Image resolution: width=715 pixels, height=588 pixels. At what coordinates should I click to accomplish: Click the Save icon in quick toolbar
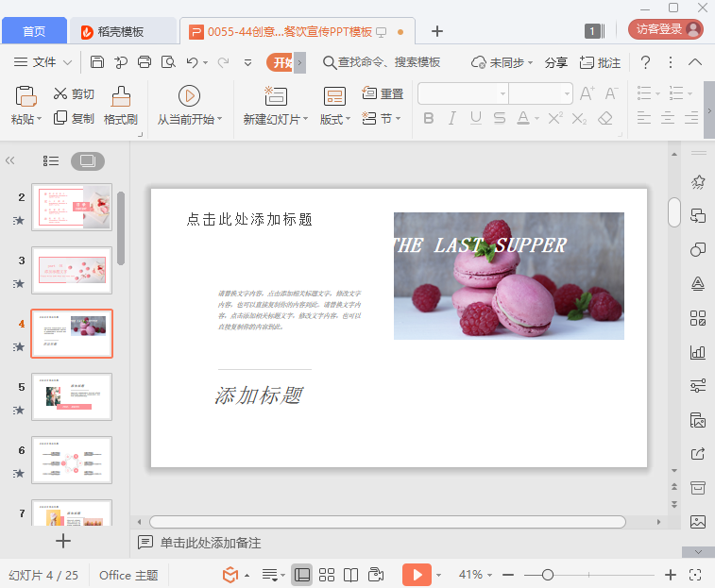point(96,62)
